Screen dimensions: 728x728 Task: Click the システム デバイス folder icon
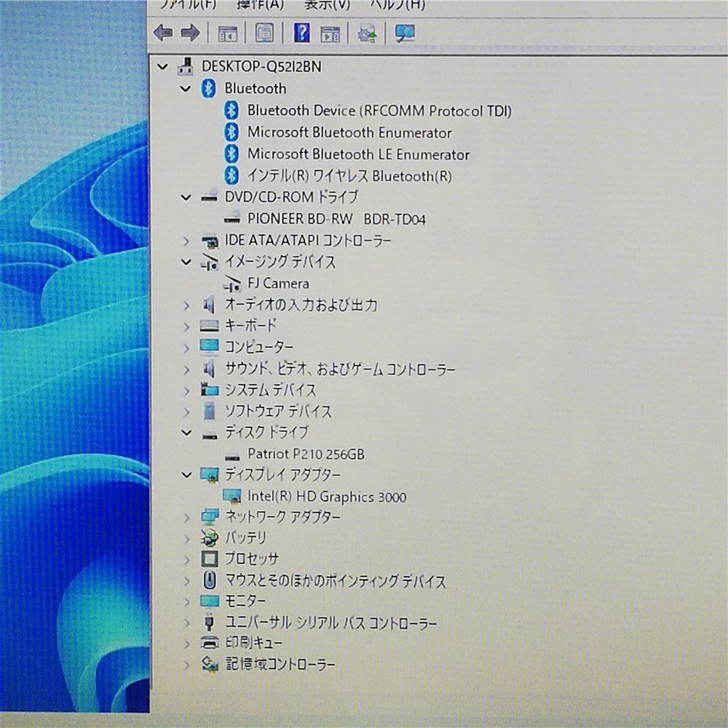coord(210,389)
